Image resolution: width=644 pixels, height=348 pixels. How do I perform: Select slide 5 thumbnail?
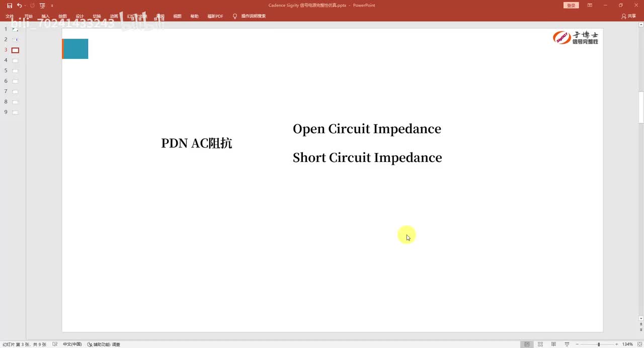[15, 71]
